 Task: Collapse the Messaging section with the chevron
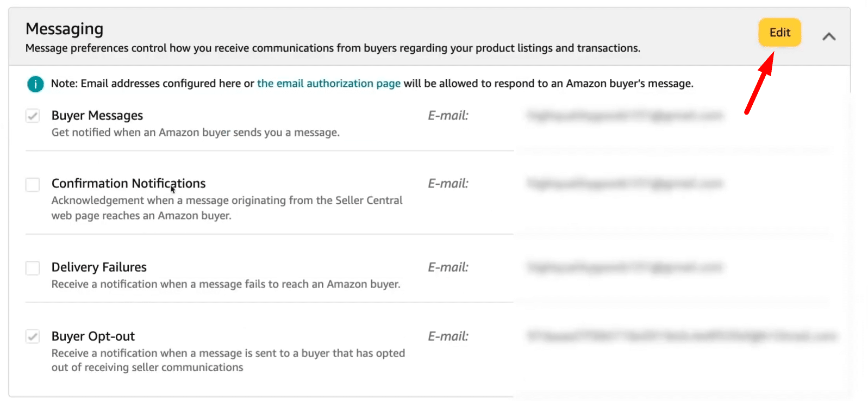click(829, 36)
